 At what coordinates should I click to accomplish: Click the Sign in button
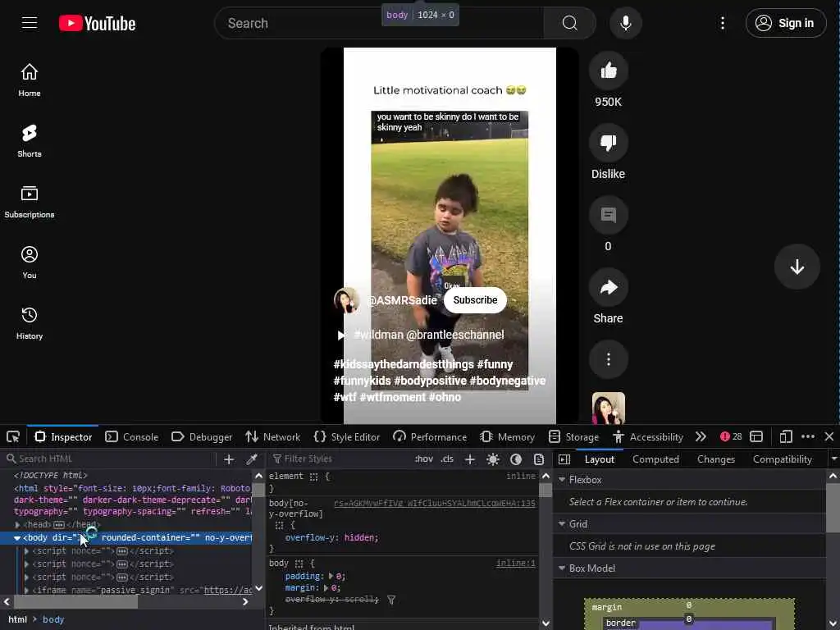coord(786,23)
